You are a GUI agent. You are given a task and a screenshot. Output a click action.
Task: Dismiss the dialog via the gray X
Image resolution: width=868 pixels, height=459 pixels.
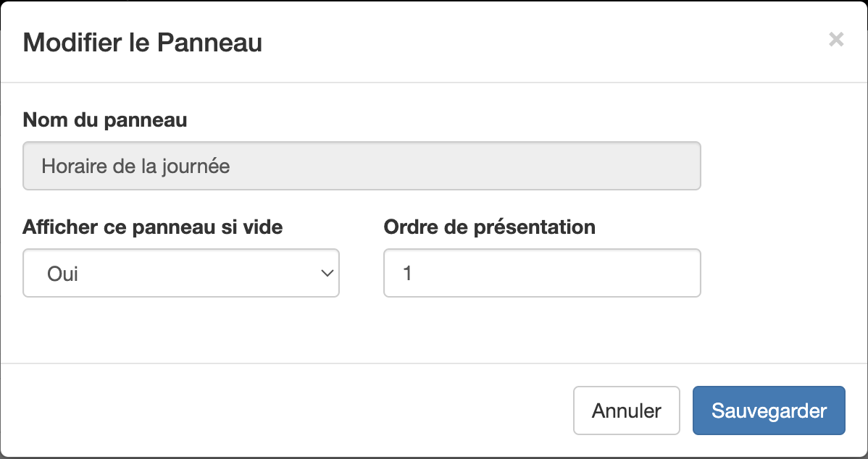click(x=837, y=40)
